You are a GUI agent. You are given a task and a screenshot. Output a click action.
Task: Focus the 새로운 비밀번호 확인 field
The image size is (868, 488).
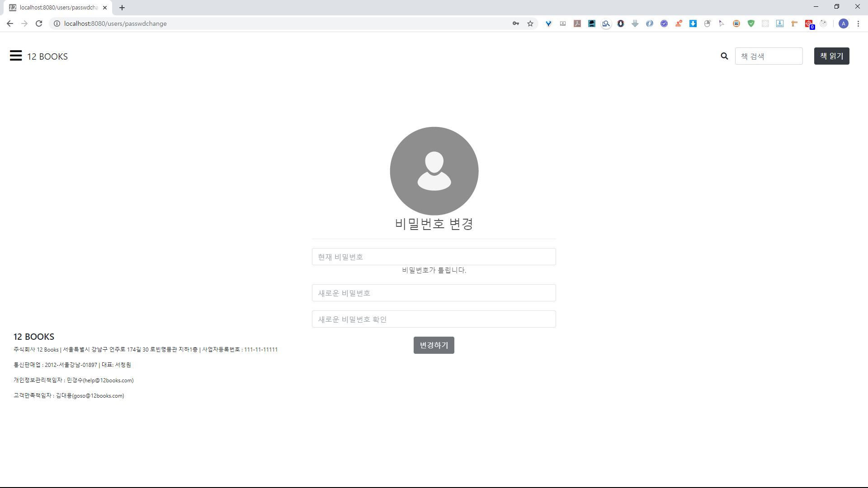(x=434, y=319)
